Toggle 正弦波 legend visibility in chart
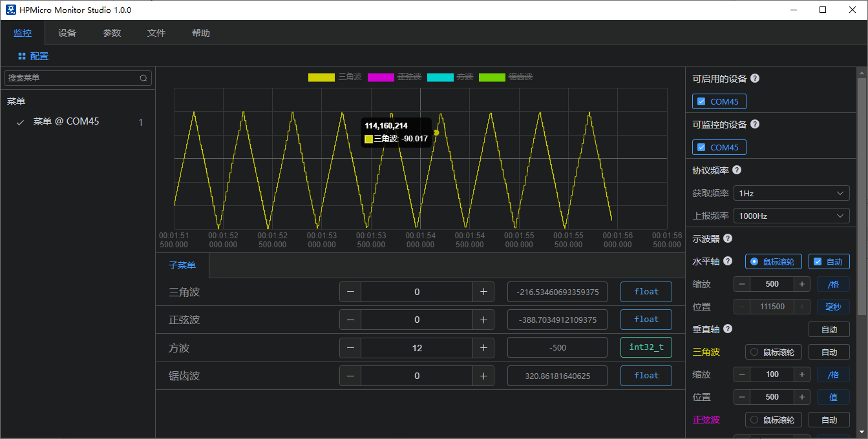Screen dimensions: 868x439 pos(409,77)
